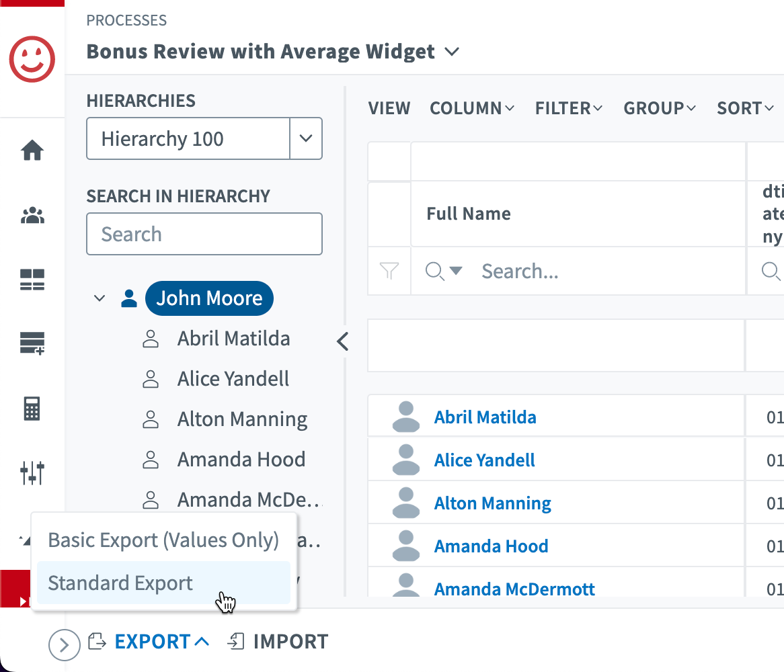Select Basic Export (Values Only)
The image size is (784, 672).
coord(163,540)
